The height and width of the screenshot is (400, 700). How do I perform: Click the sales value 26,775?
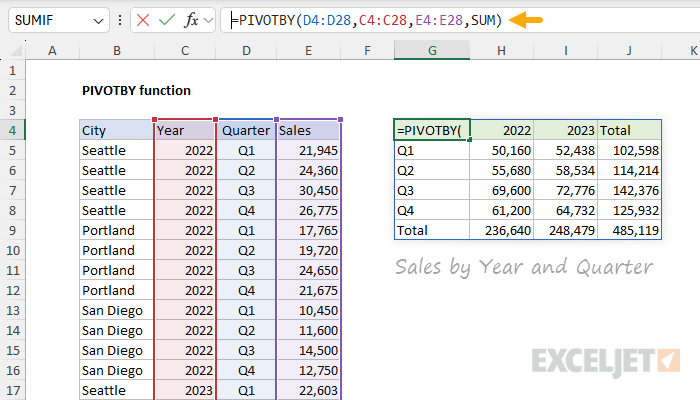coord(308,210)
